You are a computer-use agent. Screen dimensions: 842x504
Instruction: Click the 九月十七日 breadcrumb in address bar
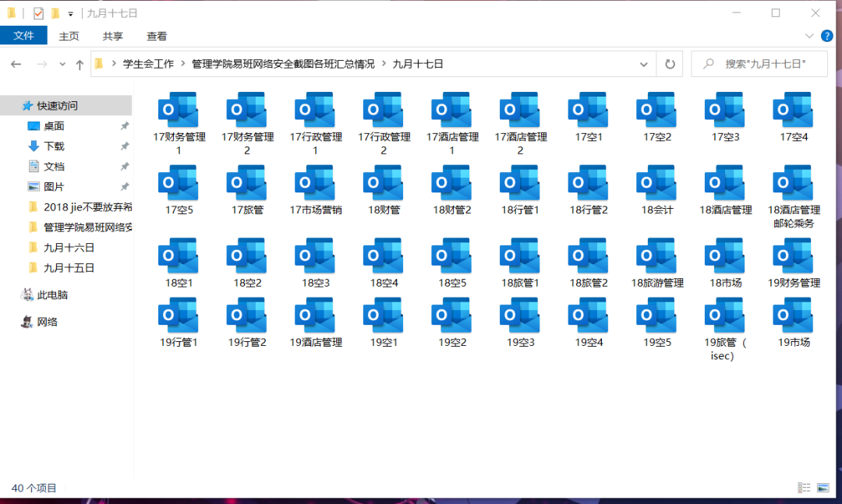[418, 64]
